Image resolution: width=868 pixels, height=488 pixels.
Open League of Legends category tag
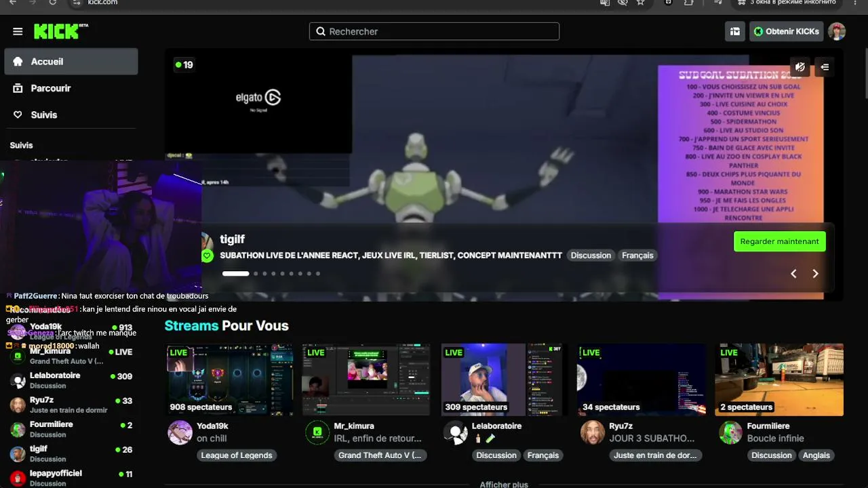237,455
